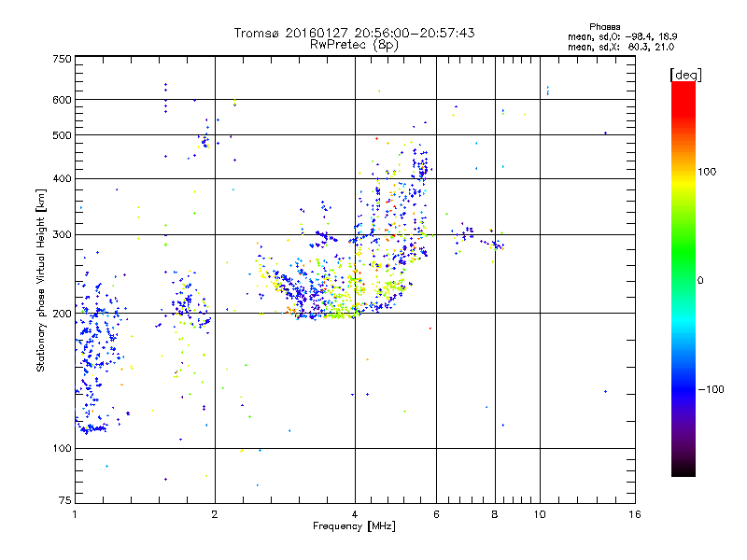Viewport: 747px width, 560px height.
Task: Click the 'Stationary phase Virtual Height [km]' label
Action: [x=41, y=280]
